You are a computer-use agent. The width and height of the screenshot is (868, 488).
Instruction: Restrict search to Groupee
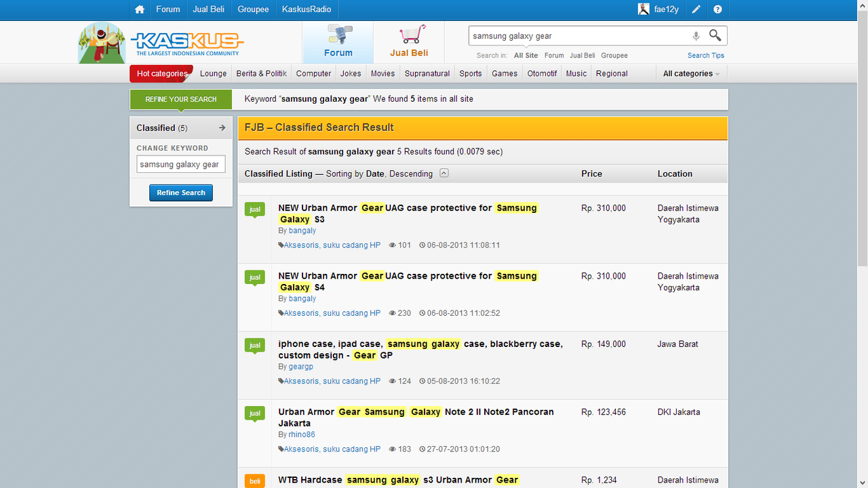614,56
